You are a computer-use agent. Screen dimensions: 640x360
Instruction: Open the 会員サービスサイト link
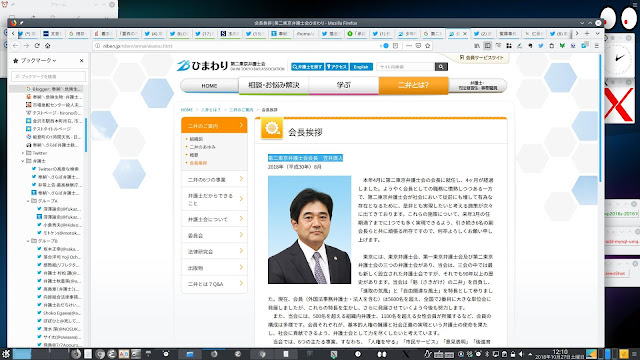pyautogui.click(x=482, y=58)
